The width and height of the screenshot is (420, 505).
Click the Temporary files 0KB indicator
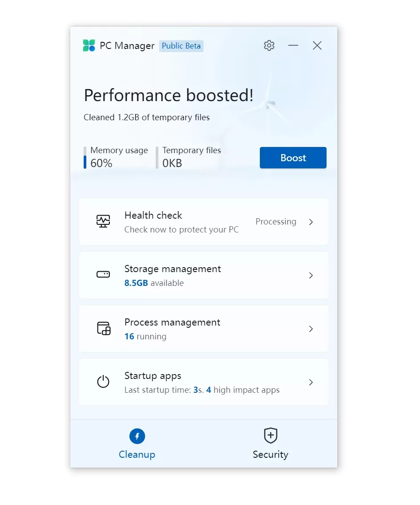(172, 163)
